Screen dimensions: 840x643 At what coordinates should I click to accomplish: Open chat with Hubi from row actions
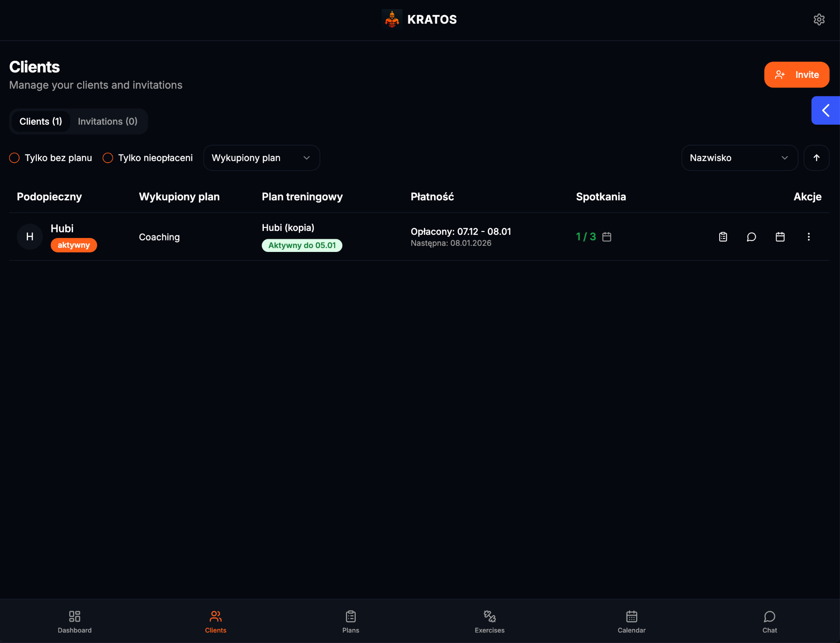[x=751, y=237]
